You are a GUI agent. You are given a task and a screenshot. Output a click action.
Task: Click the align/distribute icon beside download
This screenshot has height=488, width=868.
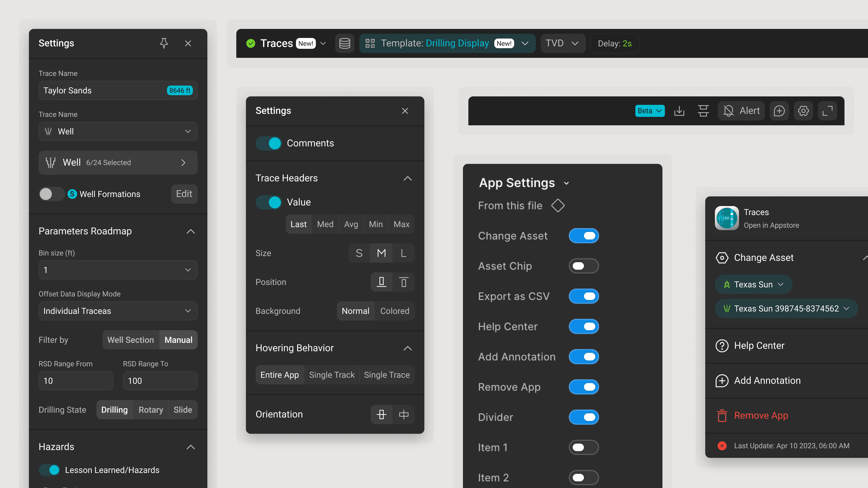[703, 111]
